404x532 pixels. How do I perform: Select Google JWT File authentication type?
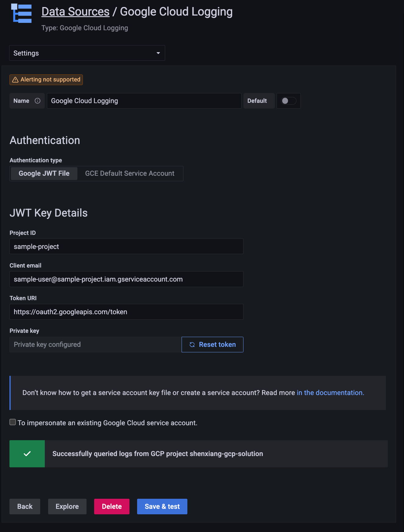[44, 174]
